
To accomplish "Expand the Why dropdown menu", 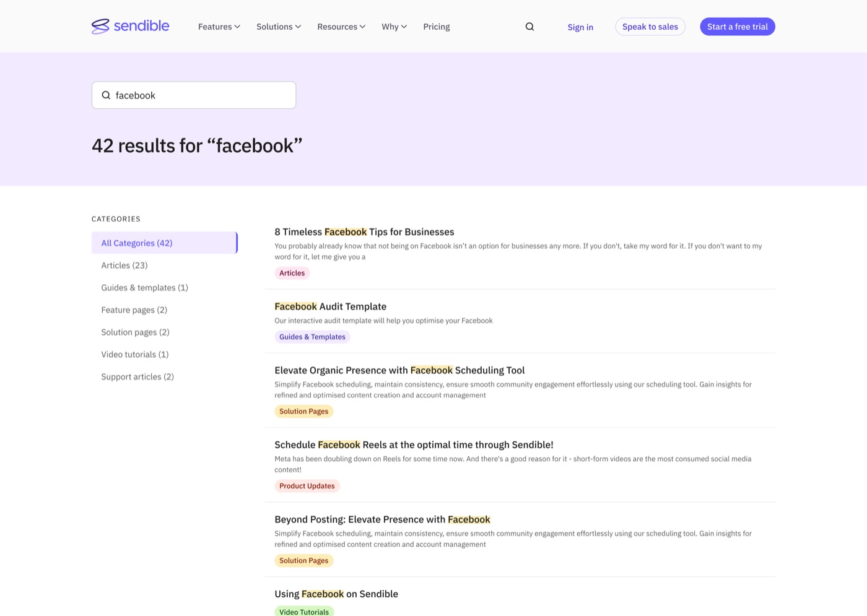I will click(x=394, y=27).
